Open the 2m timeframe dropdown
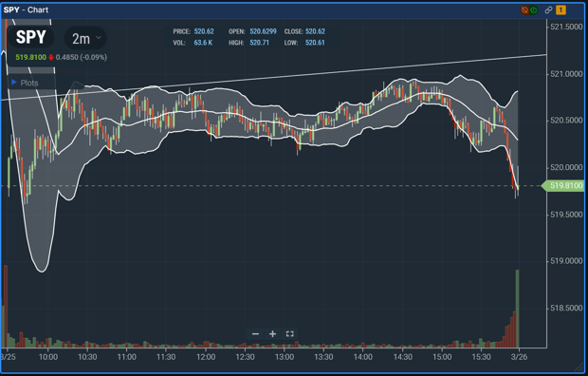 point(85,38)
